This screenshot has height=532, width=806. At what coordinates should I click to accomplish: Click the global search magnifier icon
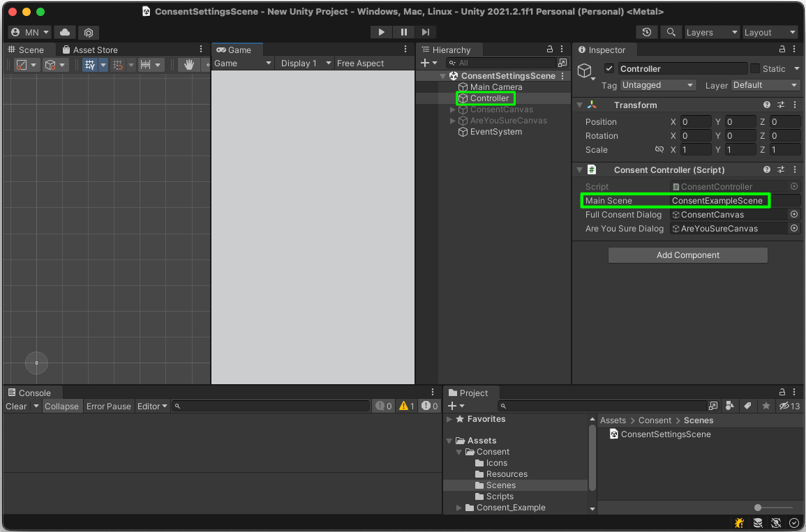tap(671, 33)
